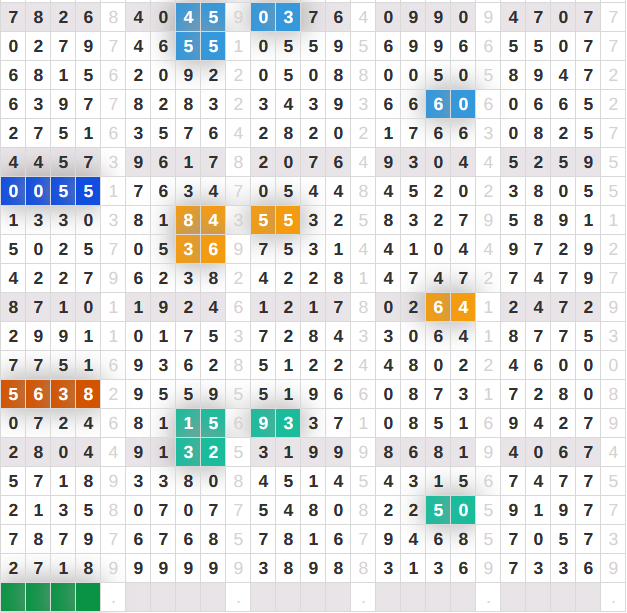627x613 pixels.
Task: Click the blue 45 block in the top row
Action: point(200,17)
